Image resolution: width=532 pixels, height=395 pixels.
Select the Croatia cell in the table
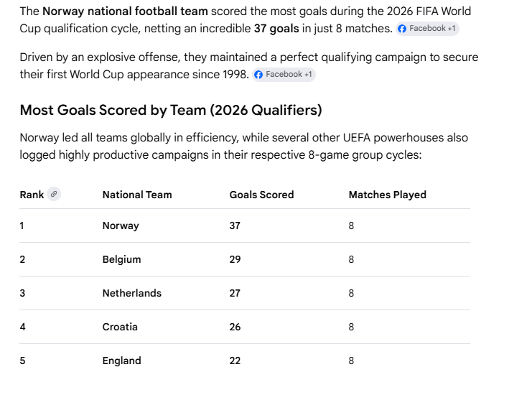[x=120, y=327]
